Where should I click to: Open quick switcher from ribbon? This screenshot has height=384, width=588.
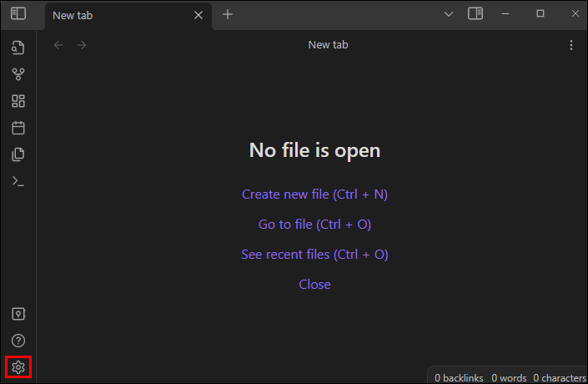coord(18,48)
